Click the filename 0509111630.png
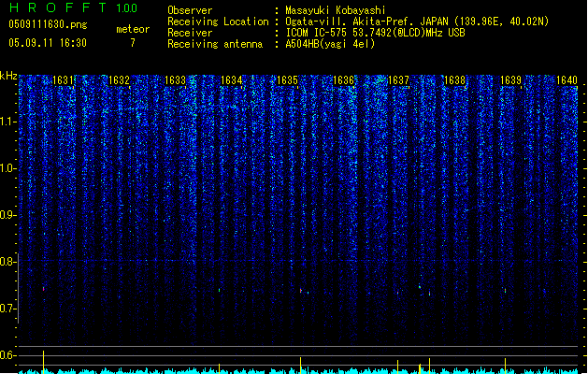 click(x=48, y=24)
